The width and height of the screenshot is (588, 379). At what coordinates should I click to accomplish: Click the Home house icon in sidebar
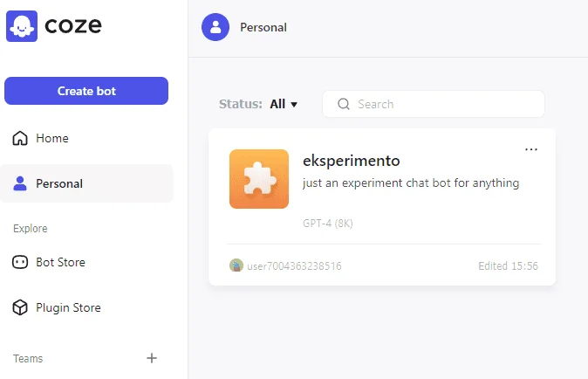click(x=20, y=138)
